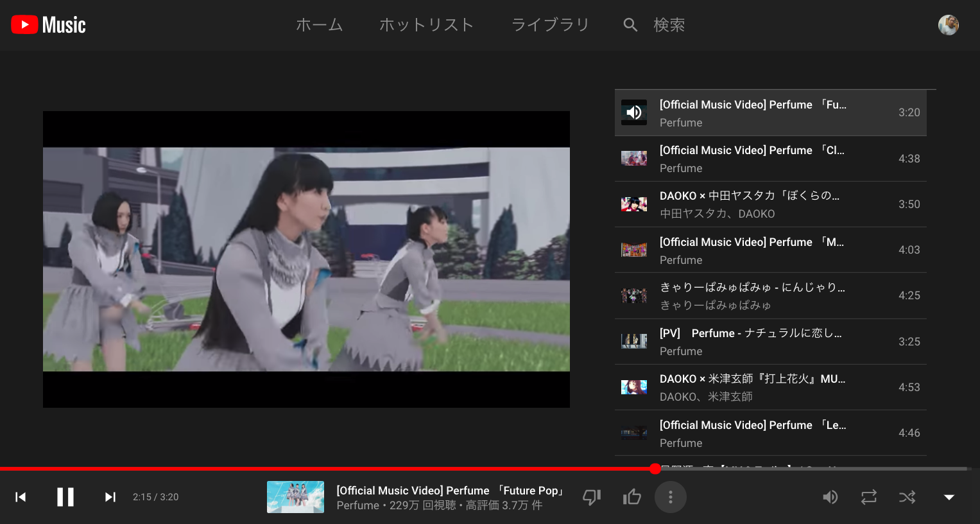Image resolution: width=980 pixels, height=524 pixels.
Task: Click the 2:15 / 3:20 time display
Action: (156, 497)
